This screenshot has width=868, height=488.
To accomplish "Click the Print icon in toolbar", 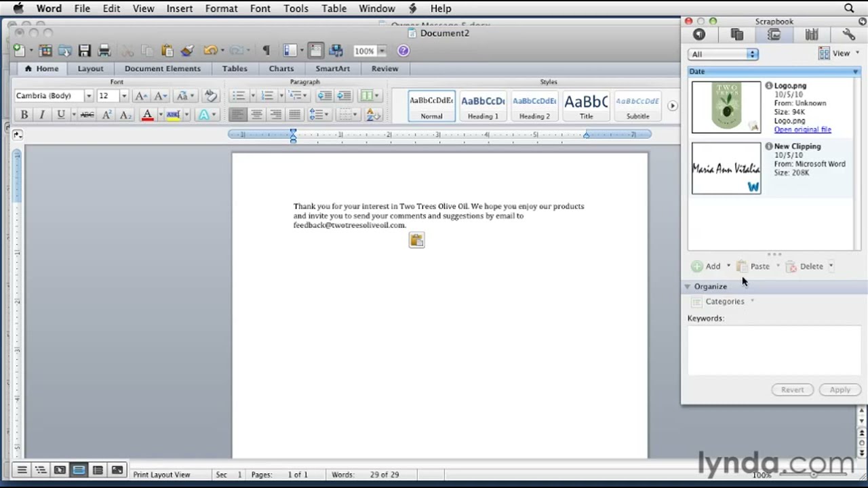I will [104, 51].
